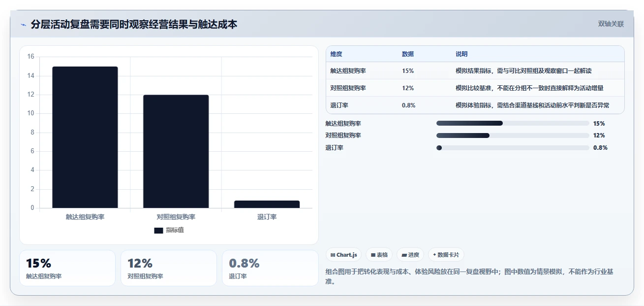Click description starting 模拟结果指标
The width and height of the screenshot is (644, 306).
[x=522, y=71]
